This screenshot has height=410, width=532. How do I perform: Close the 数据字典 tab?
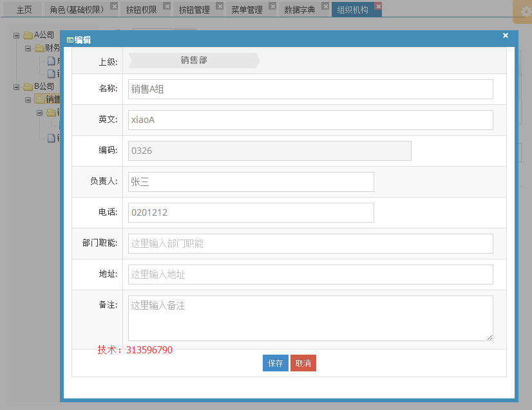tap(326, 6)
